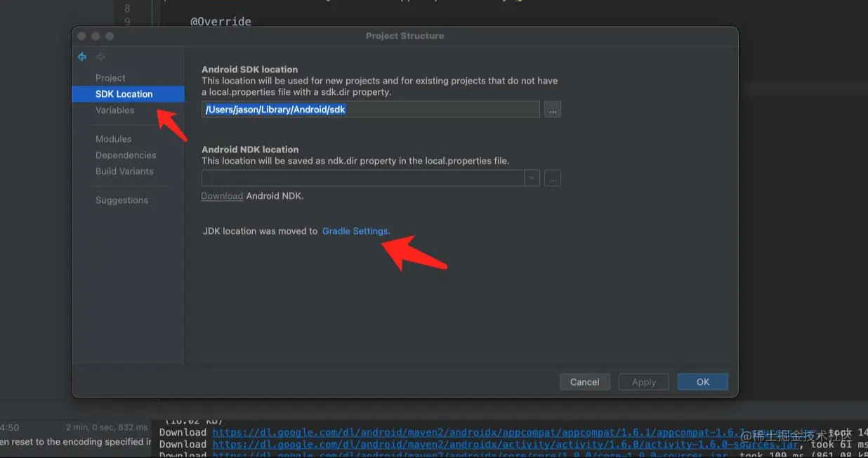Browse for an Android NDK location
868x458 pixels.
pyautogui.click(x=552, y=178)
